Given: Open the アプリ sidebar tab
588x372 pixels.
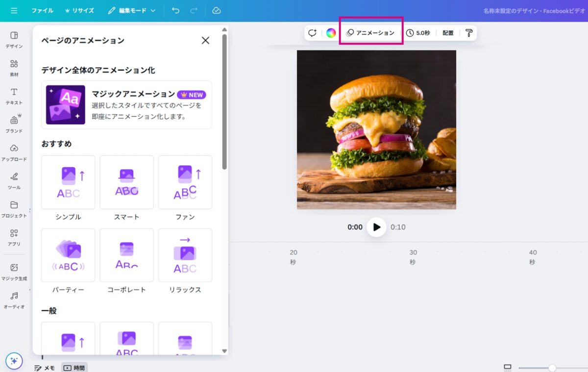Looking at the screenshot, I should pyautogui.click(x=14, y=238).
